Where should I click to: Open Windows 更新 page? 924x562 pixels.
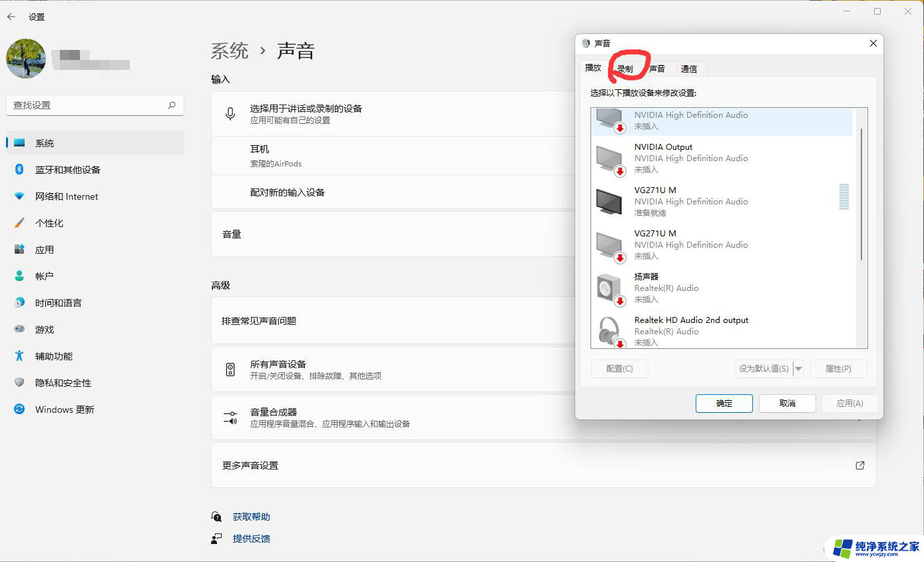[x=95, y=410]
